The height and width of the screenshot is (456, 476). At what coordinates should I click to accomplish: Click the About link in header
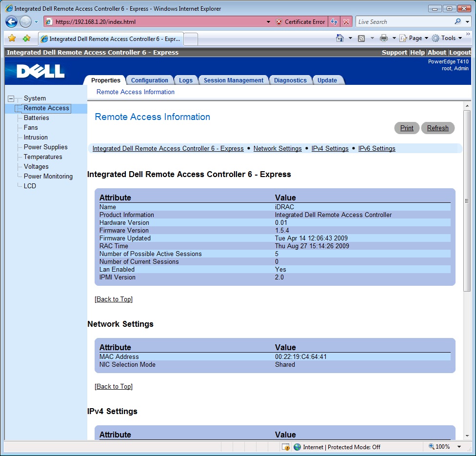pos(437,52)
